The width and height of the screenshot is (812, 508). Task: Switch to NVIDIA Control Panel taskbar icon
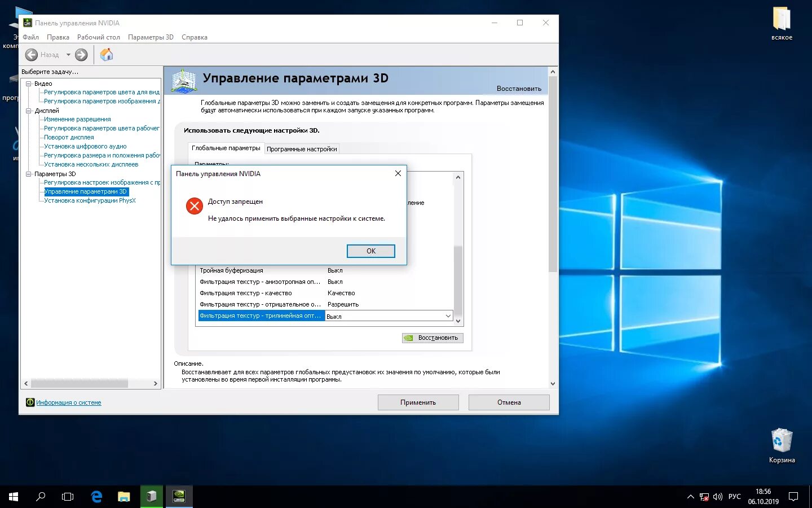pos(179,497)
